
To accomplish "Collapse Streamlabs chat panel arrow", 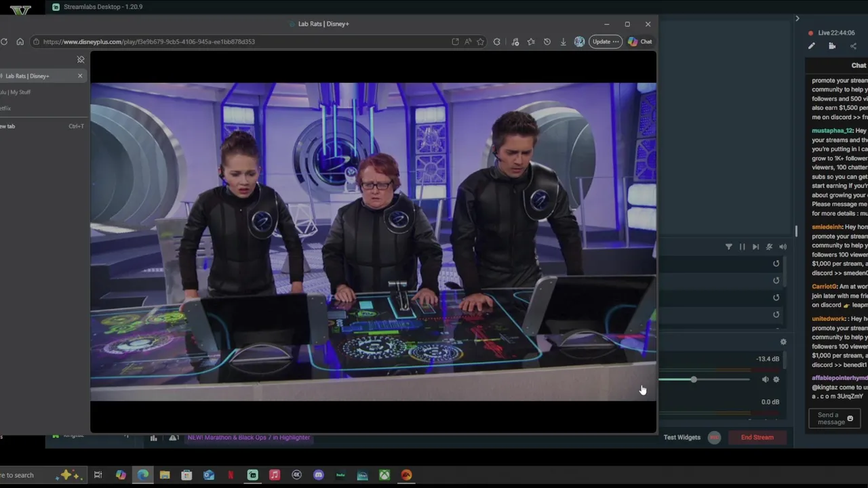I will (797, 18).
